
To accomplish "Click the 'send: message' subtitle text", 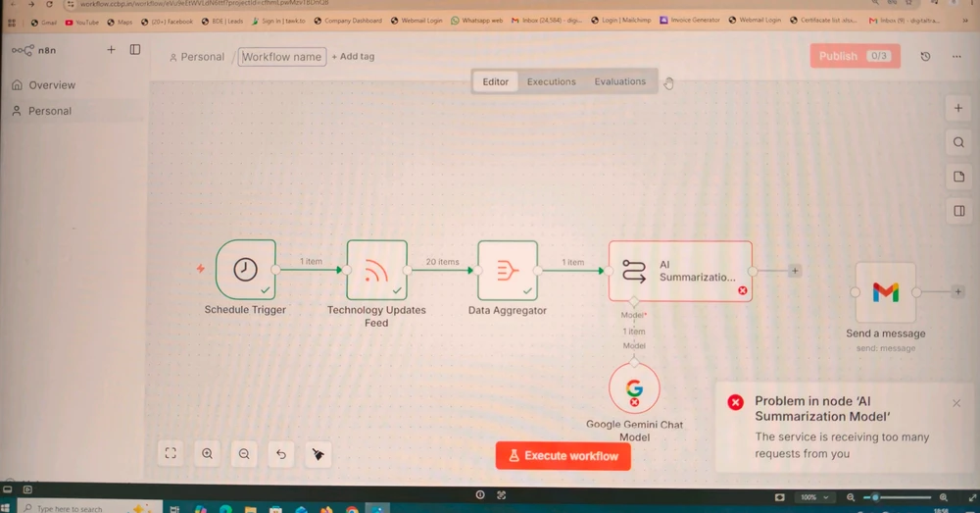I will (x=886, y=348).
